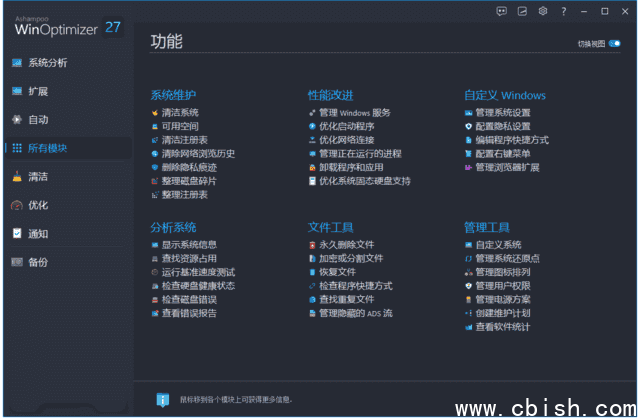
Task: Click the 管理系统还原点 icon
Action: coord(469,259)
